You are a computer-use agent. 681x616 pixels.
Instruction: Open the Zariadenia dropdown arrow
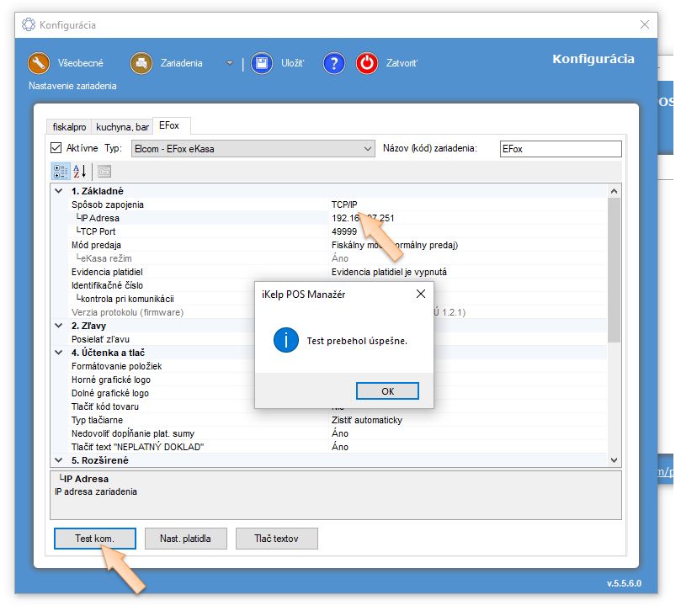pos(229,63)
